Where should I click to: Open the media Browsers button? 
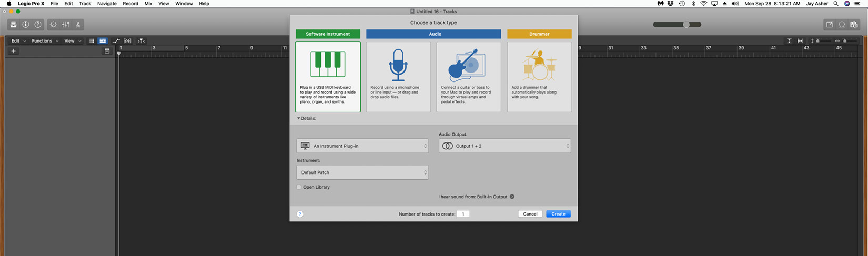click(854, 24)
